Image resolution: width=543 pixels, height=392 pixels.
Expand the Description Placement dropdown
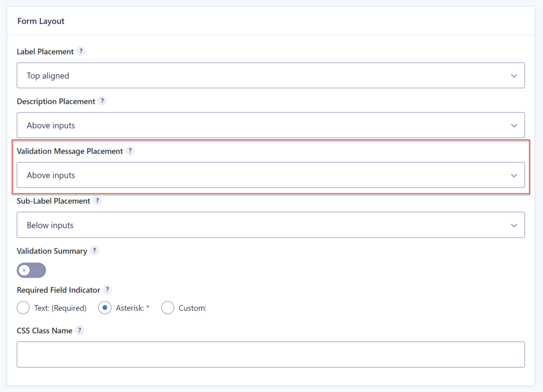[270, 125]
